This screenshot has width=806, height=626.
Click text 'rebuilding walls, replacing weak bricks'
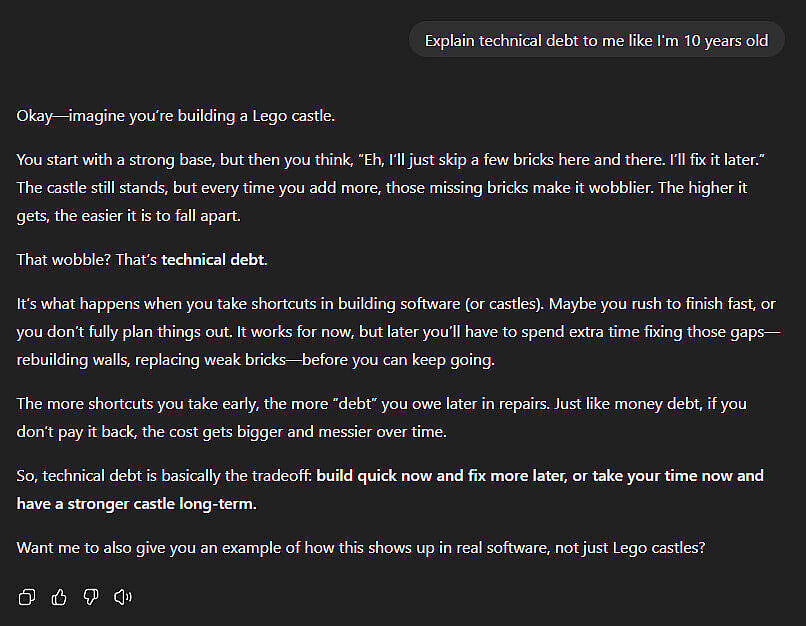[x=151, y=360]
